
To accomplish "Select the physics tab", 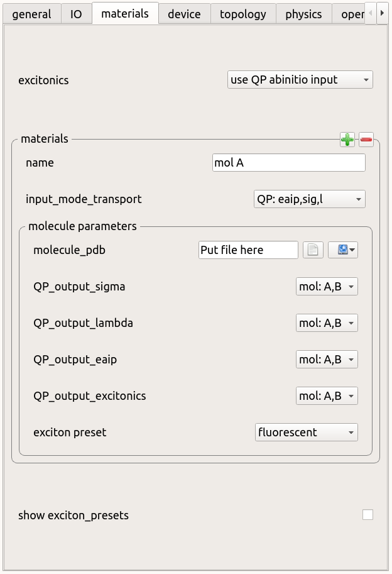I will click(x=303, y=14).
